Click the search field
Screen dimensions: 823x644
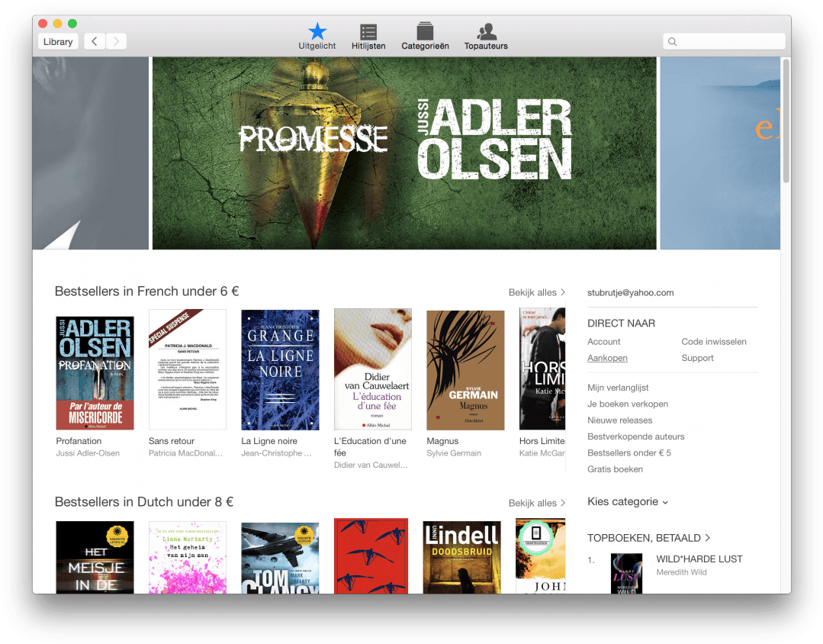[724, 41]
